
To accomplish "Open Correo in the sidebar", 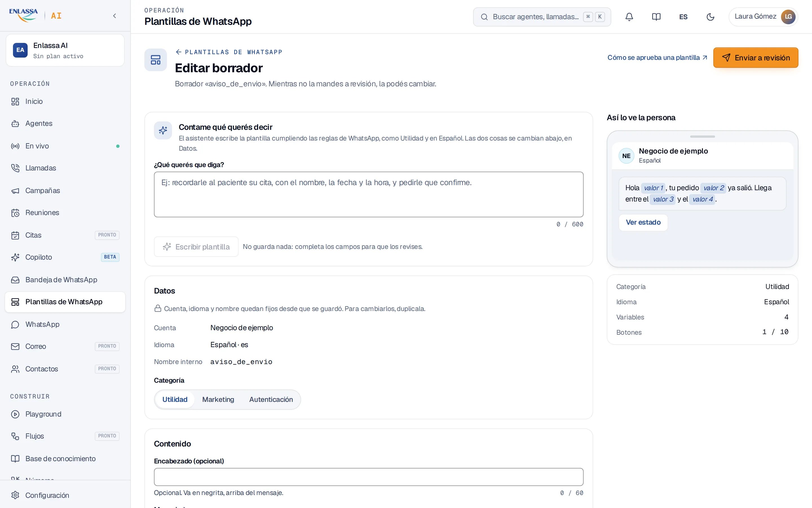I will coord(65,346).
